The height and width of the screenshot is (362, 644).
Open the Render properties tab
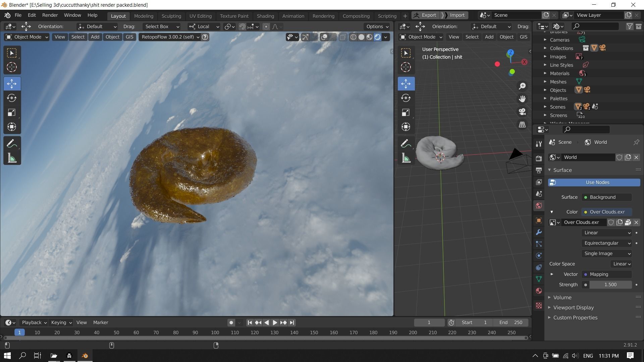[x=539, y=158]
